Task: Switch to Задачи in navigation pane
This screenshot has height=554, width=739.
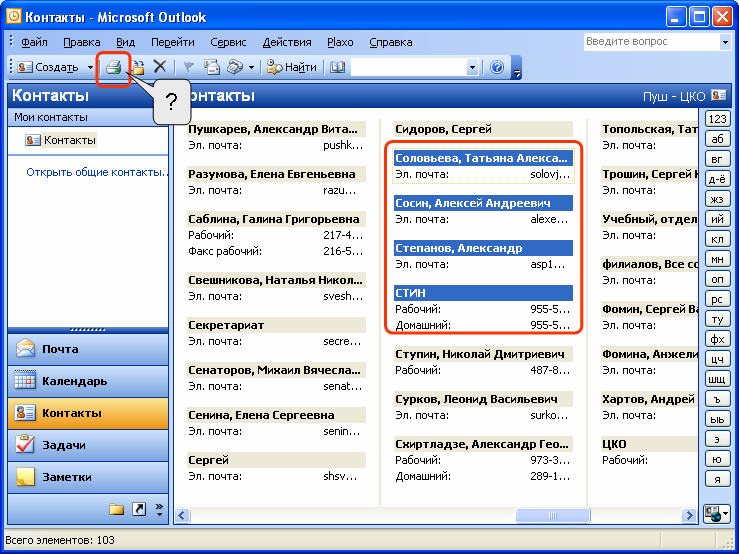Action: (x=88, y=445)
